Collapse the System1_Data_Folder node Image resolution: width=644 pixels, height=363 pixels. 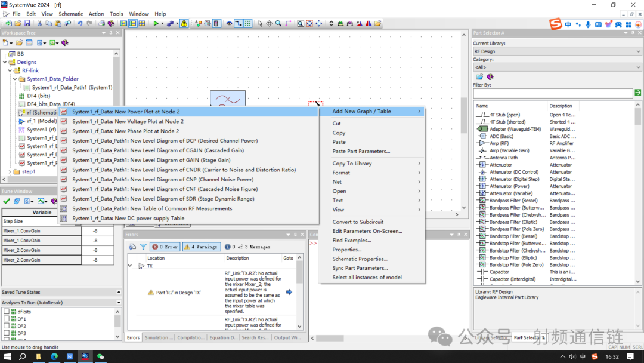tap(15, 79)
